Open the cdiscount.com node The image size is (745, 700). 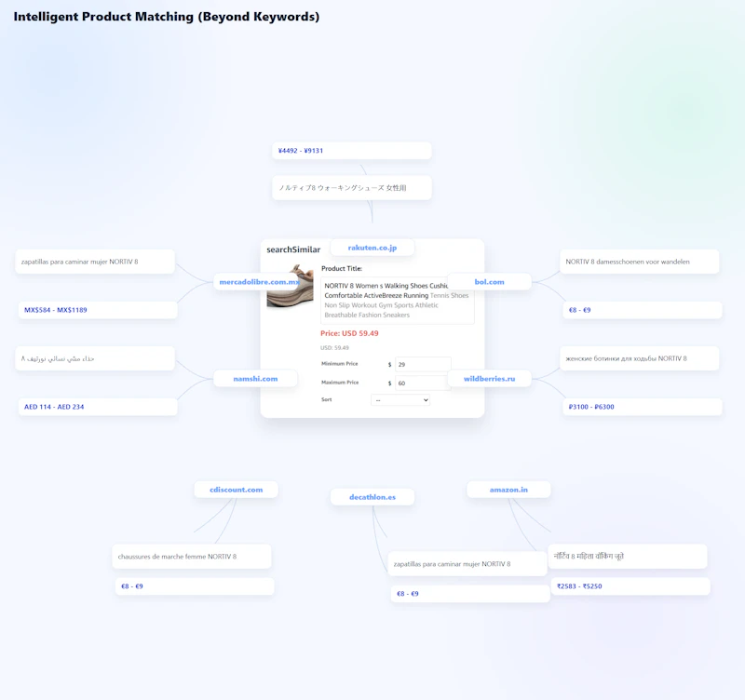coord(237,490)
